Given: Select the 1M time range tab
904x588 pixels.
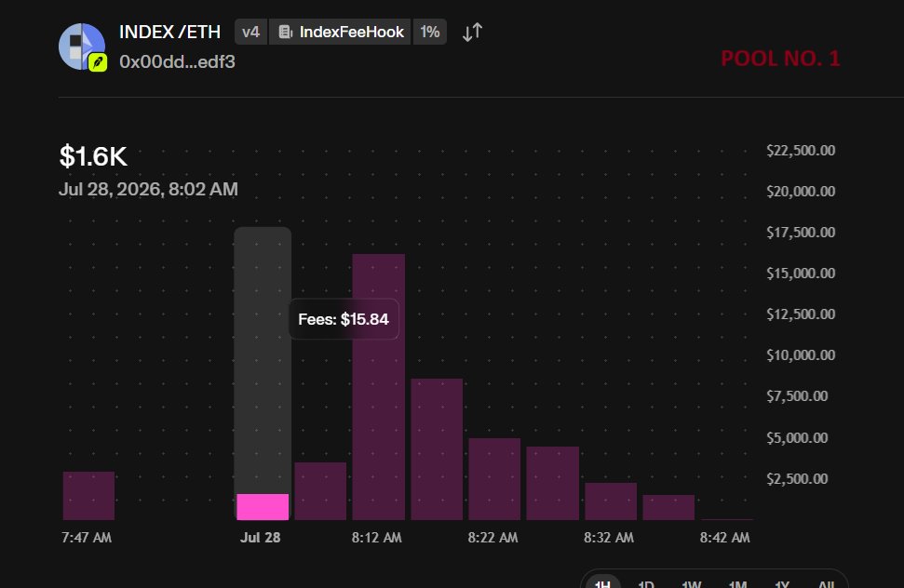Looking at the screenshot, I should tap(737, 584).
